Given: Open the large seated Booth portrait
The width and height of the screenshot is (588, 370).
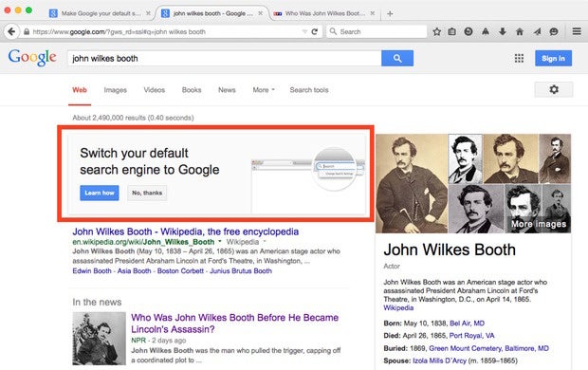Looking at the screenshot, I should pos(412,183).
